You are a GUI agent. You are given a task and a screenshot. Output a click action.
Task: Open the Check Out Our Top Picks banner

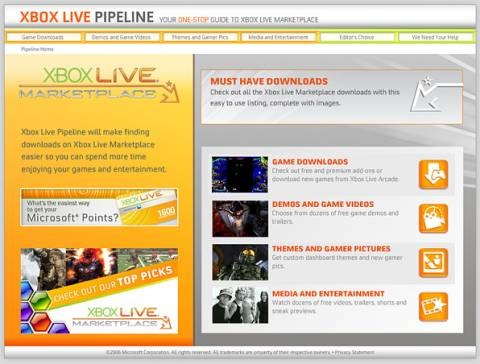pyautogui.click(x=99, y=291)
